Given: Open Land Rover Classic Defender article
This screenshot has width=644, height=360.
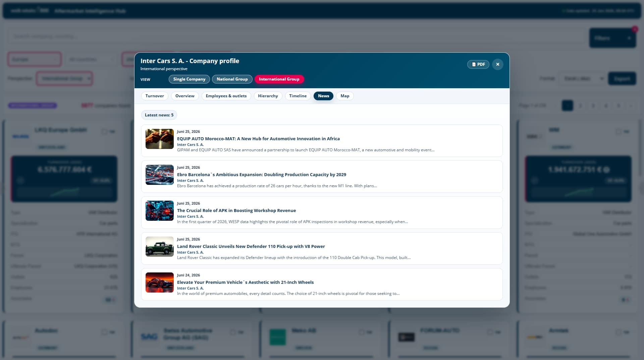Looking at the screenshot, I should click(251, 246).
